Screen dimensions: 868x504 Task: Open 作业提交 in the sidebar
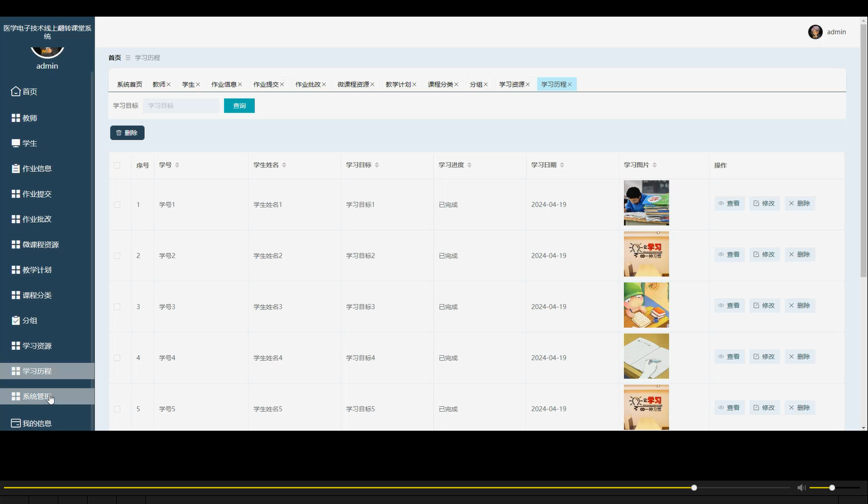pyautogui.click(x=47, y=194)
